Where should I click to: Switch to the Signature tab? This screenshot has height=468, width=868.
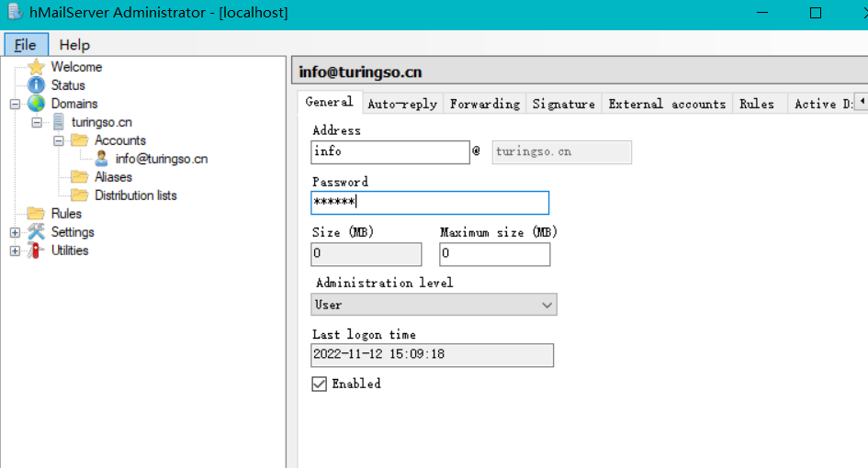564,104
